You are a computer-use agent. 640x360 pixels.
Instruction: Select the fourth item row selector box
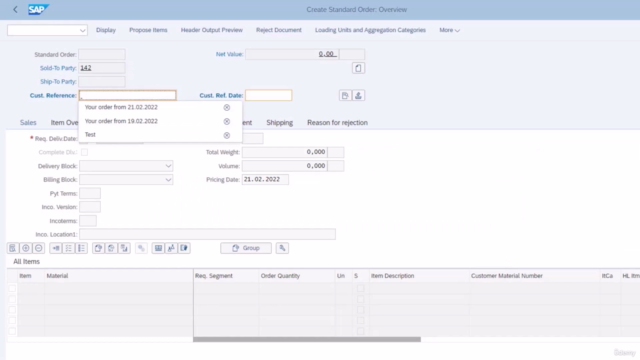point(12,320)
